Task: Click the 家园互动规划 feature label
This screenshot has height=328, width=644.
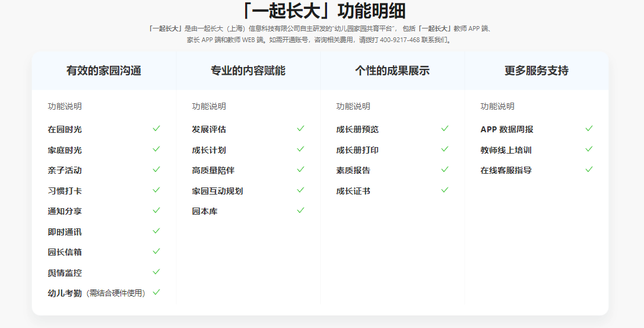Action: point(217,191)
